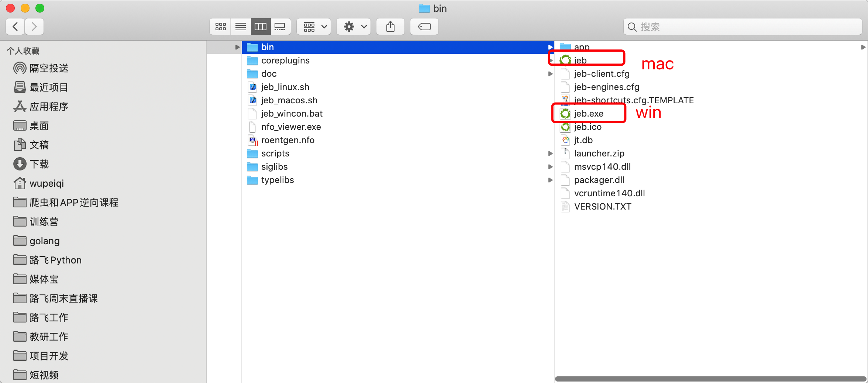Select the coreplugins folder
Screen dimensions: 868x383
tap(278, 61)
